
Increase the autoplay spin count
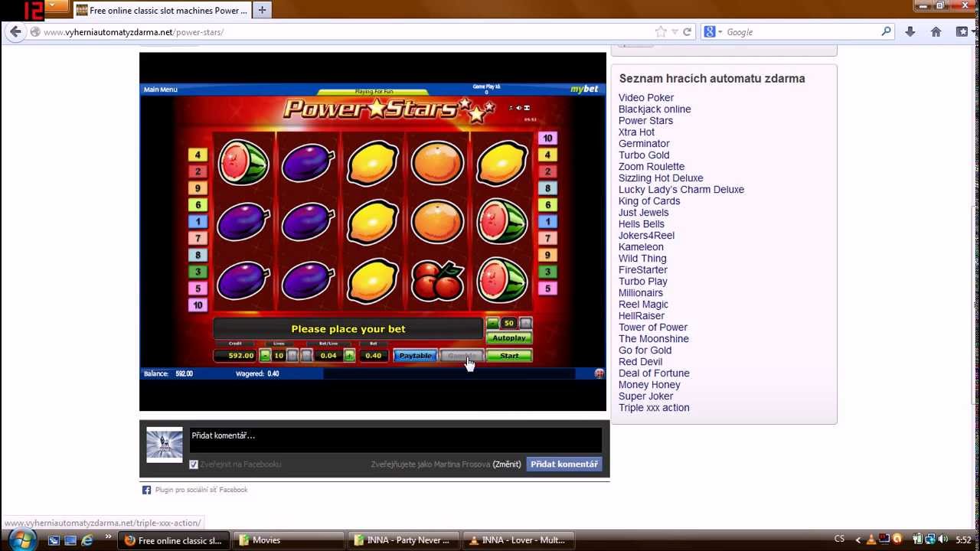point(526,324)
